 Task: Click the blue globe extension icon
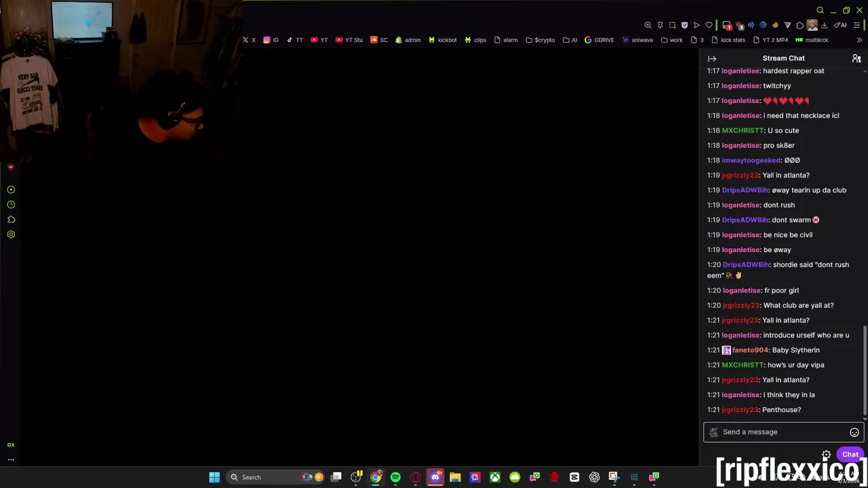pyautogui.click(x=763, y=25)
